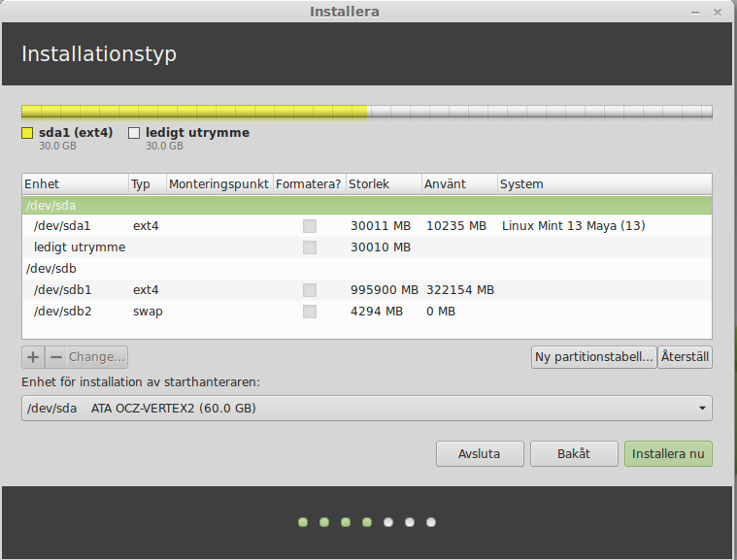The width and height of the screenshot is (737, 560).
Task: Click the Typ column header
Action: 148,184
